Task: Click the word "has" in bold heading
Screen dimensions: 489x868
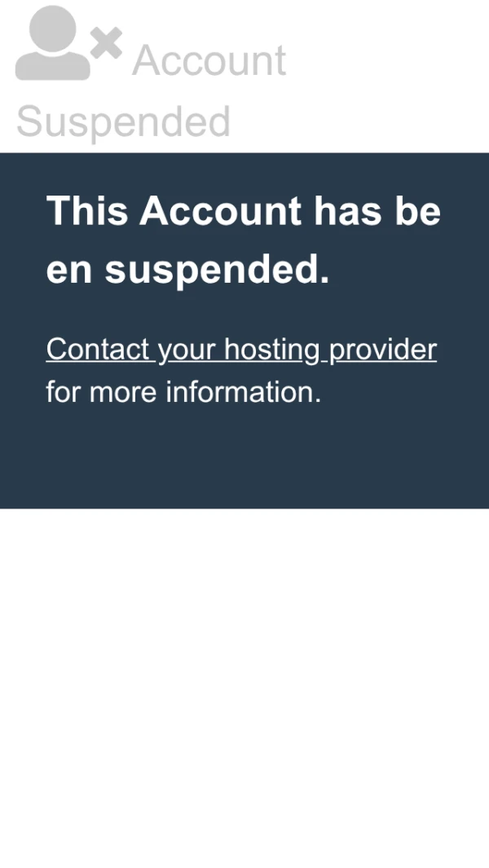Action: click(347, 210)
